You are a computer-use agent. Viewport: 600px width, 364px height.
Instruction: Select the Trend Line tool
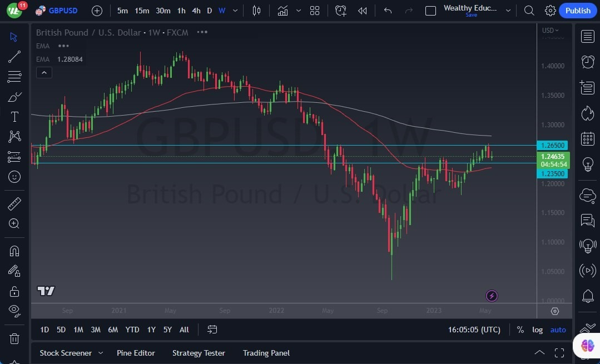(14, 56)
